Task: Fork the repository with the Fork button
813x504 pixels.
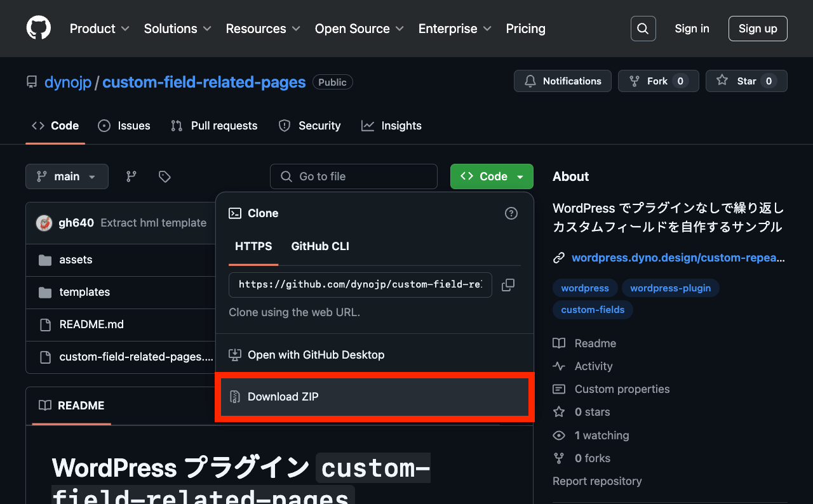Action: 659,81
